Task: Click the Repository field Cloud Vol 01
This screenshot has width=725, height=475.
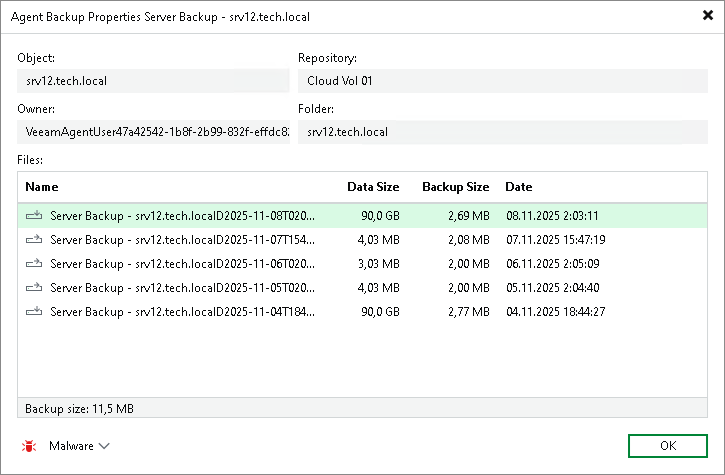Action: coord(502,80)
